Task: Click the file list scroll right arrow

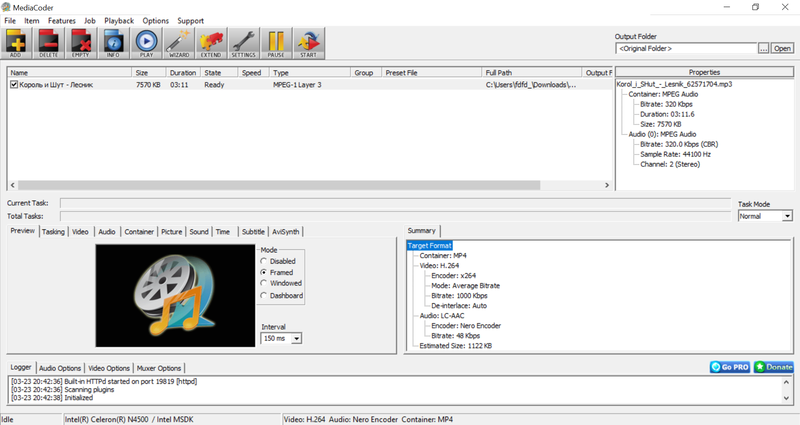Action: tap(607, 185)
